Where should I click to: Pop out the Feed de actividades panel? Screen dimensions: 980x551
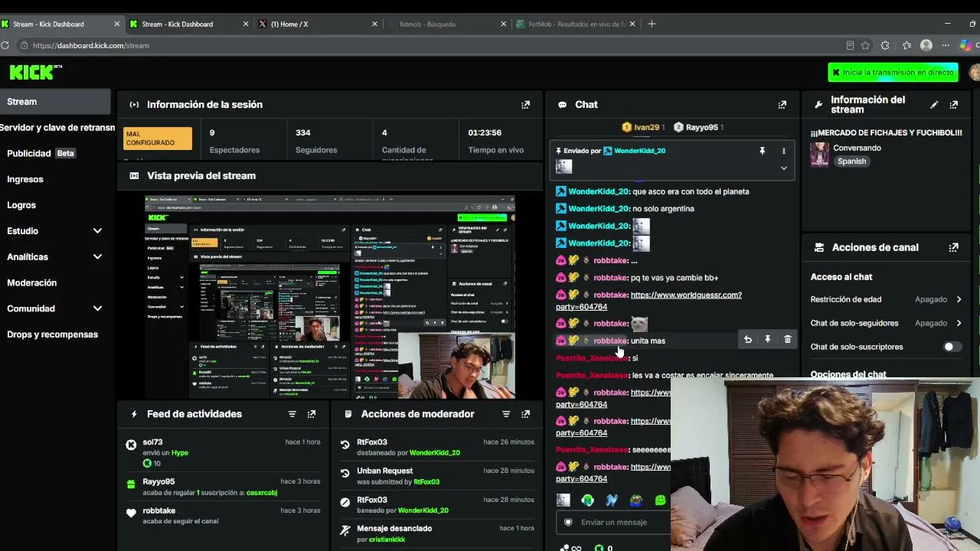point(311,414)
